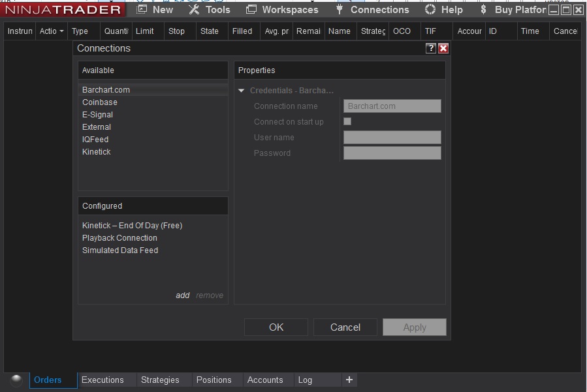Click the TIF column header
Image resolution: width=587 pixels, height=392 pixels.
coord(437,31)
